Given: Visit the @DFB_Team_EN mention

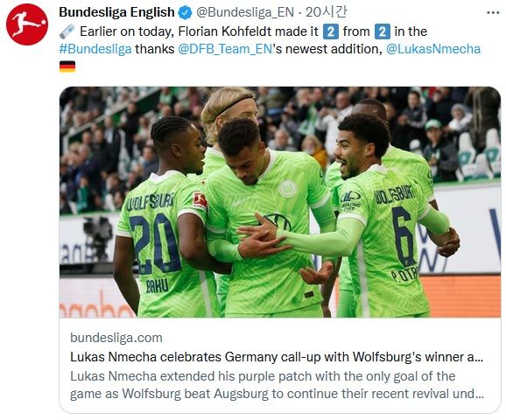Looking at the screenshot, I should pyautogui.click(x=225, y=49).
